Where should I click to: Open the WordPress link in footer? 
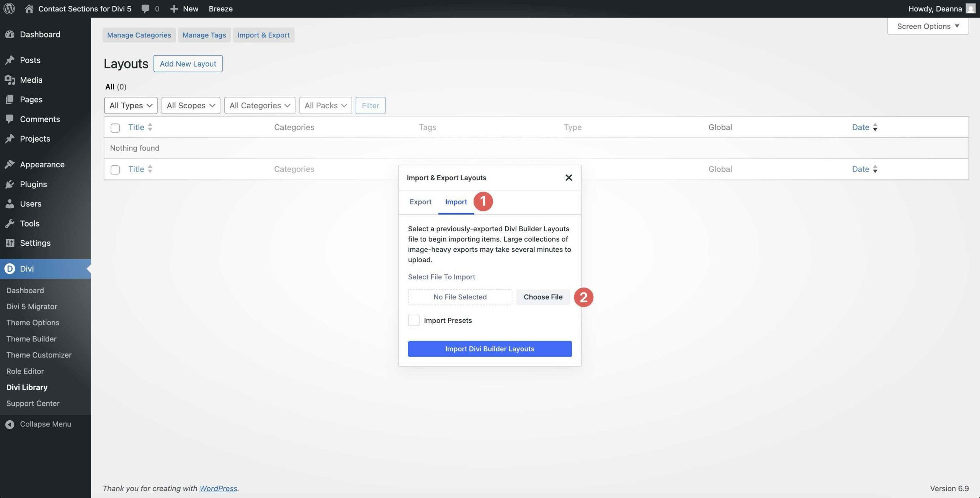[x=218, y=488]
